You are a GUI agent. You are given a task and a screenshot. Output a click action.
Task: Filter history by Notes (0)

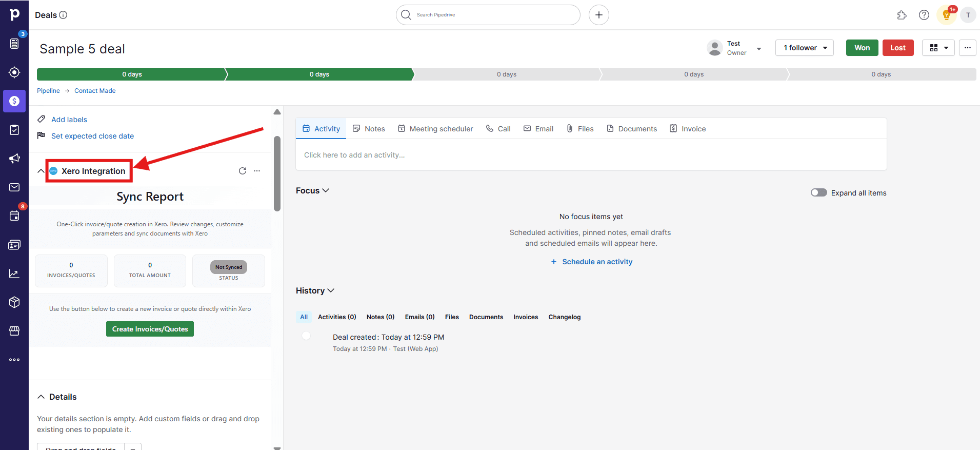381,317
